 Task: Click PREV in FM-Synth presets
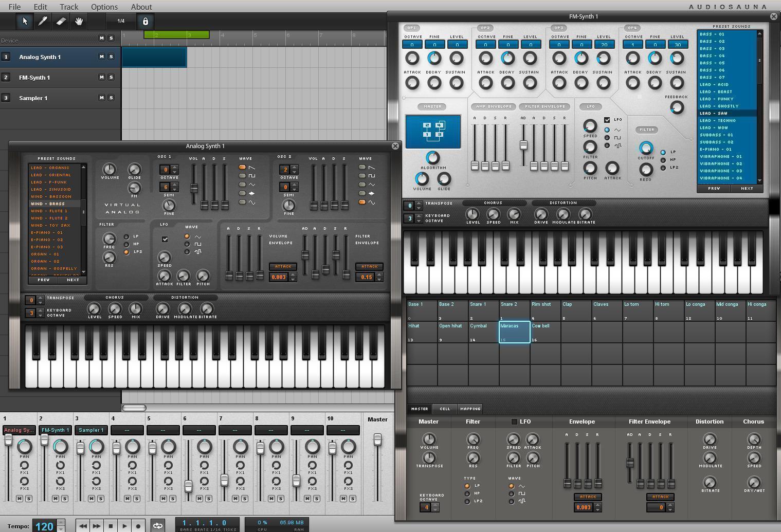(x=714, y=188)
